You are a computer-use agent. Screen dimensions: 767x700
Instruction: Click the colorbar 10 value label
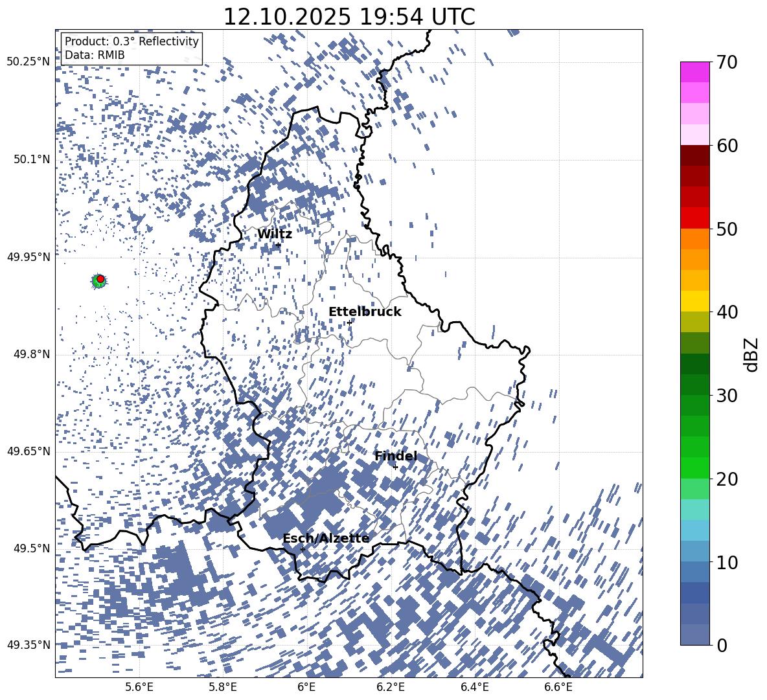(x=727, y=562)
